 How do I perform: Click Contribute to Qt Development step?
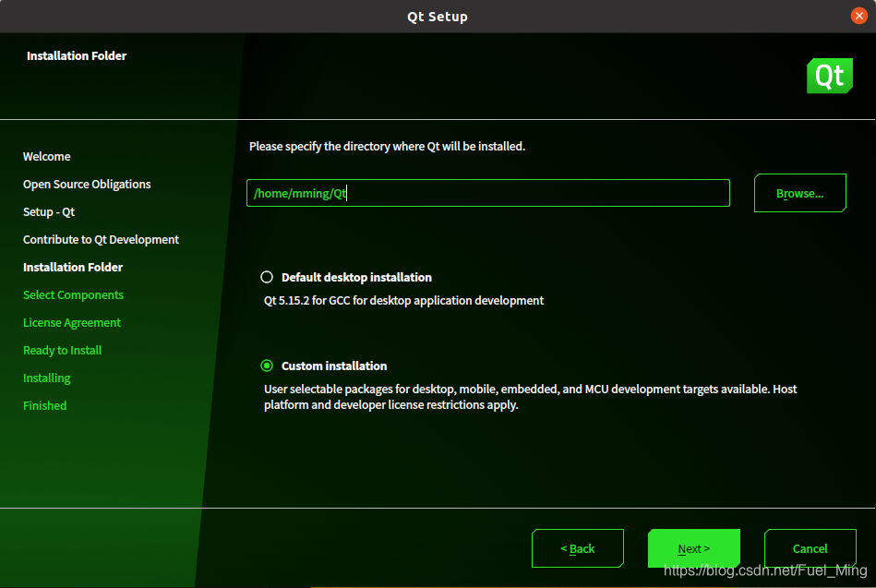click(101, 240)
